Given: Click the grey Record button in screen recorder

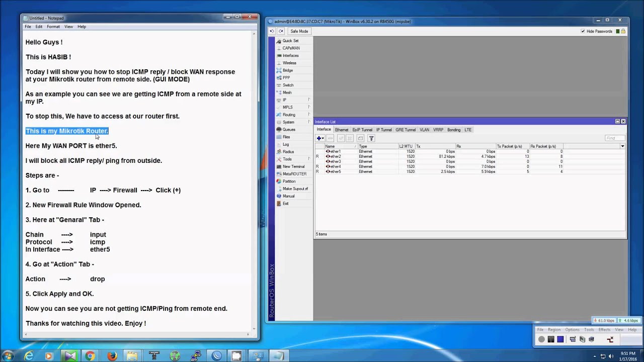Looking at the screenshot, I should (541, 339).
